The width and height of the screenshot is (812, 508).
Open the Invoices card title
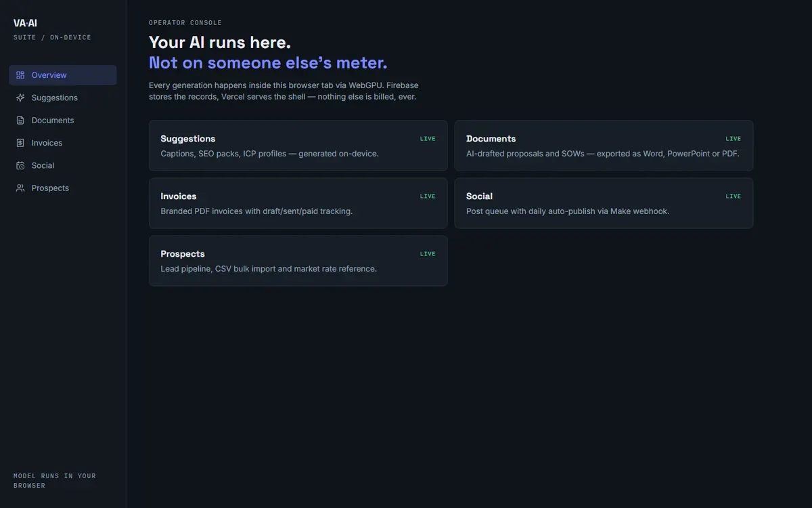(179, 196)
